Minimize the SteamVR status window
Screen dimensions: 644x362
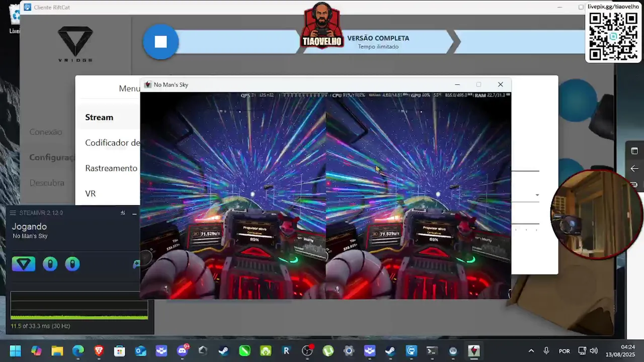coord(134,213)
